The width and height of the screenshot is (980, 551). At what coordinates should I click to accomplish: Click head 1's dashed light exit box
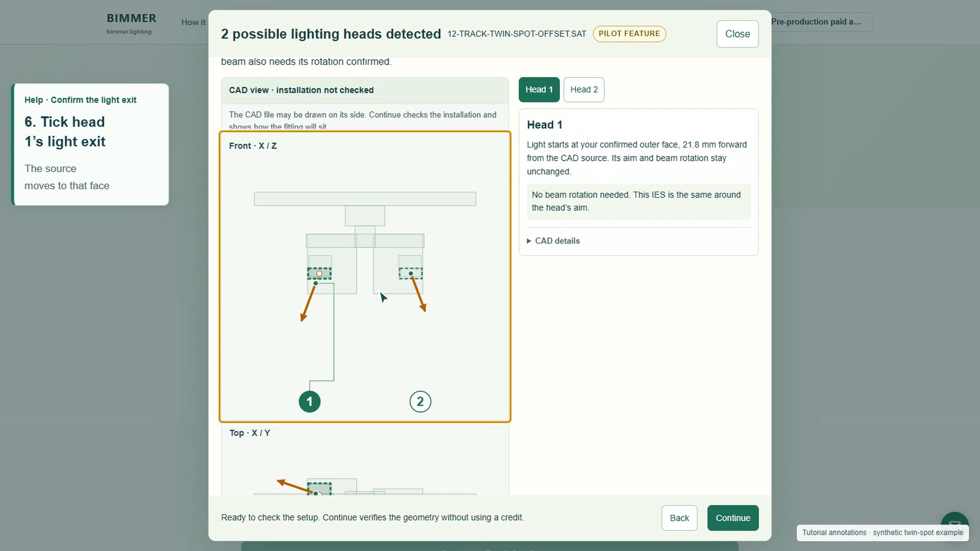[x=320, y=273]
